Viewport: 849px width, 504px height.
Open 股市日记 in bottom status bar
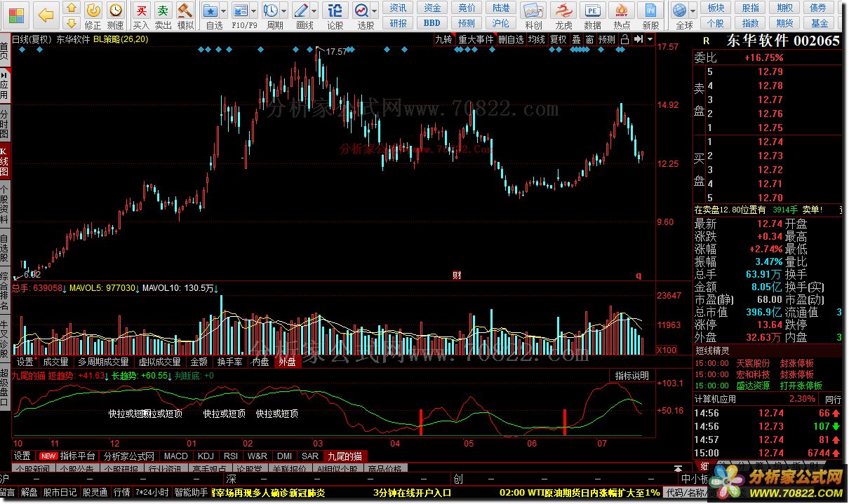(x=60, y=493)
